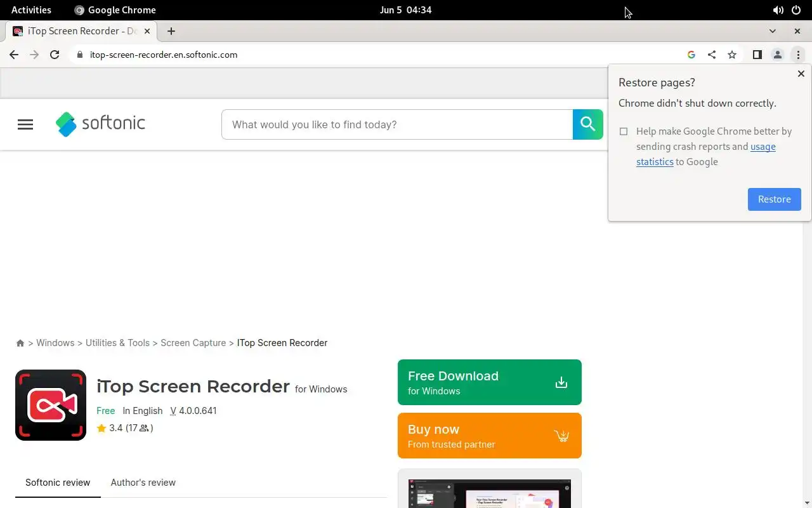Click the 3.4 rating text
812x508 pixels.
(116, 428)
